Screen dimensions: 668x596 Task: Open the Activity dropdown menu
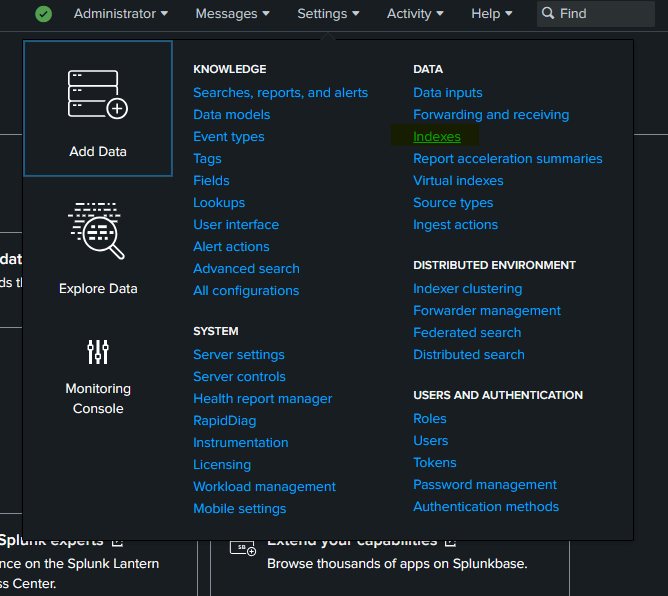point(415,14)
